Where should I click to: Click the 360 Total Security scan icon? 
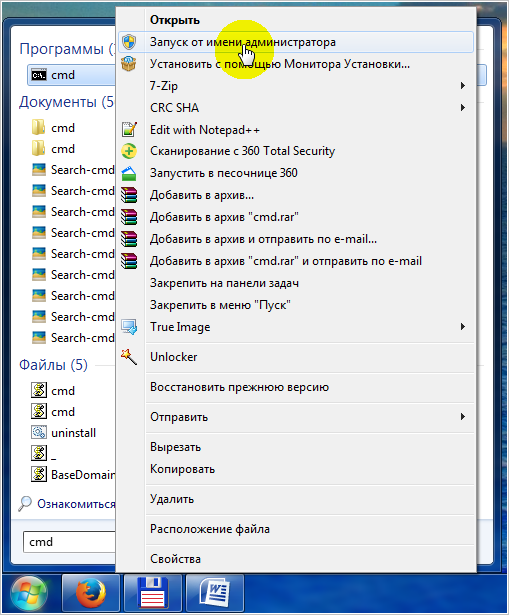point(129,151)
